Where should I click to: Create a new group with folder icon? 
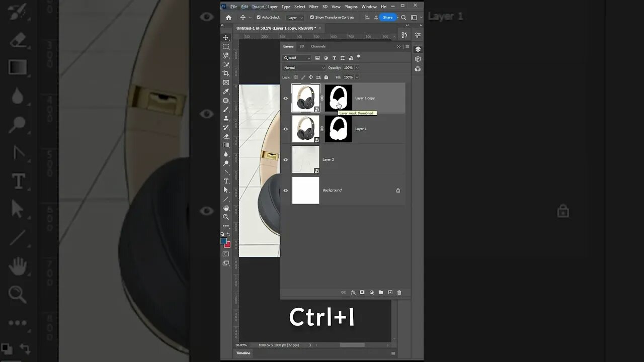tap(381, 292)
